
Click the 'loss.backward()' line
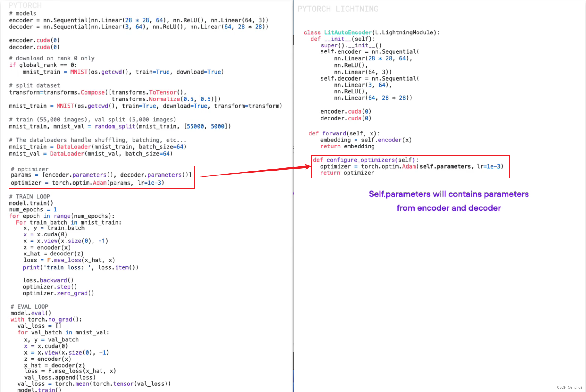pyautogui.click(x=48, y=280)
